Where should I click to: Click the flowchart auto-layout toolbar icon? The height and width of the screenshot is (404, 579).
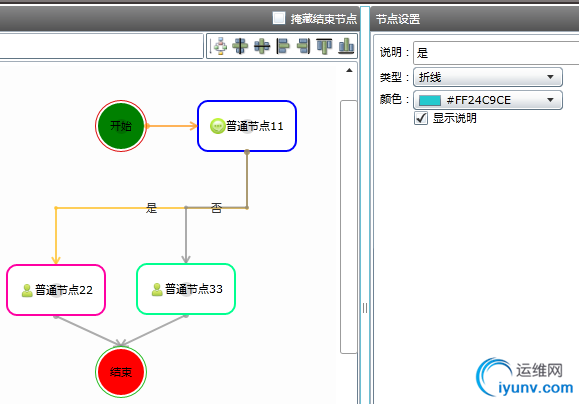[220, 46]
